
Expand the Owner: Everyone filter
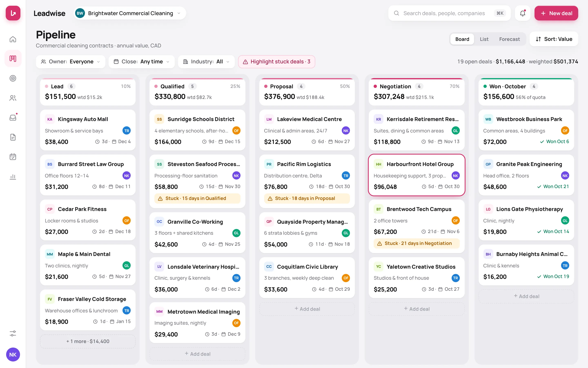coord(70,62)
